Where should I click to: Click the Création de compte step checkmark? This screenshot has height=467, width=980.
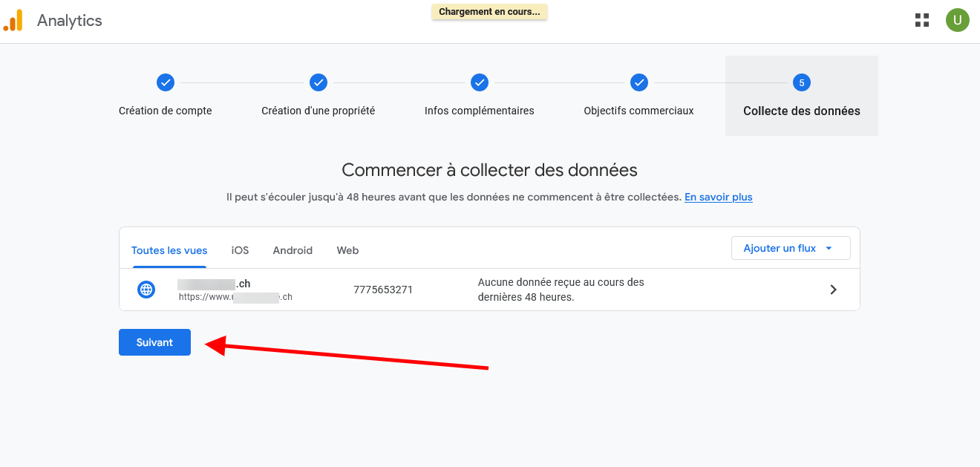(x=166, y=82)
